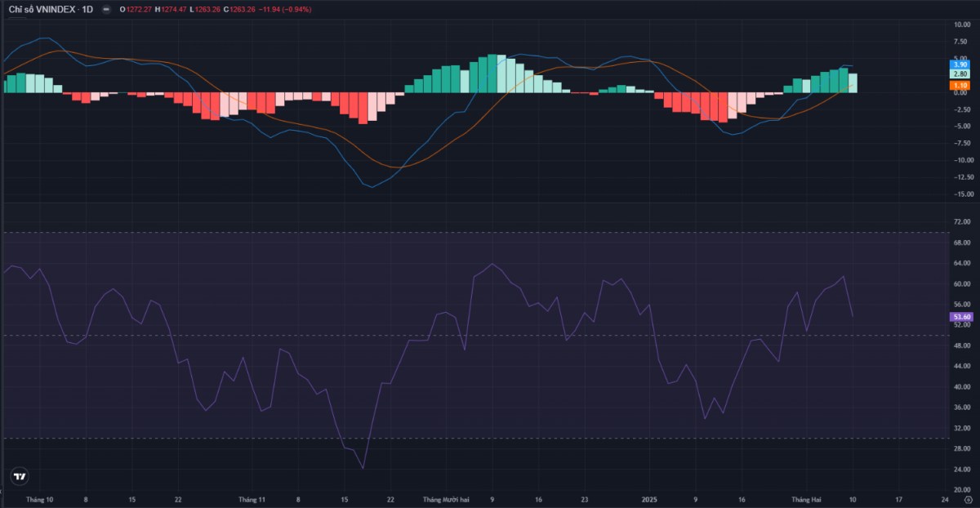The image size is (980, 508).
Task: Click the -11.94 (-0.94%) change value
Action: click(285, 9)
